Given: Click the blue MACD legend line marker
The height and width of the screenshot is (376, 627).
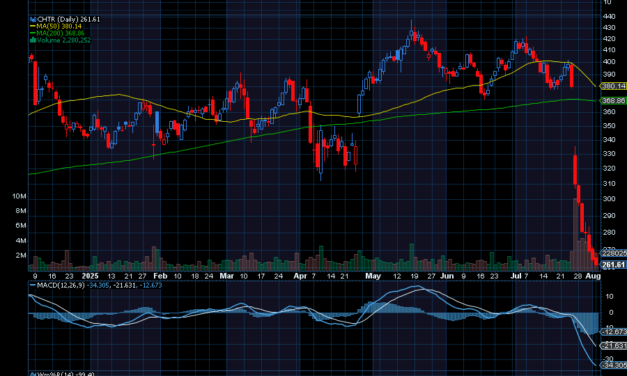Looking at the screenshot, I should (x=33, y=285).
